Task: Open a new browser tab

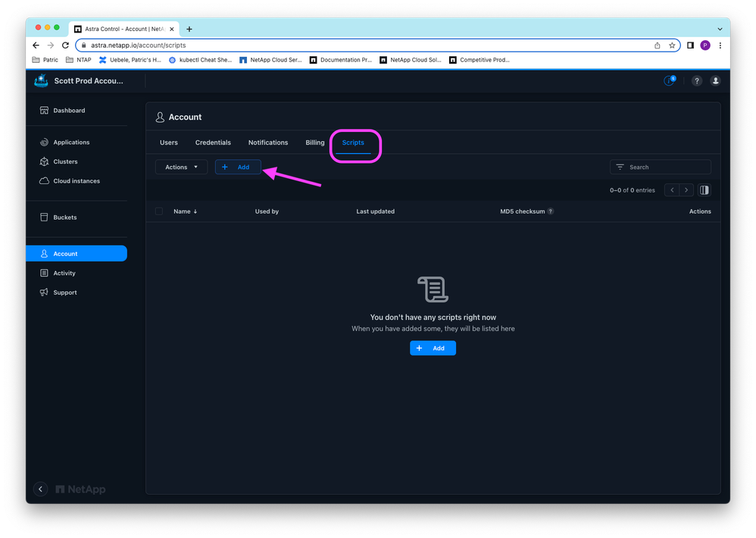Action: click(x=189, y=29)
